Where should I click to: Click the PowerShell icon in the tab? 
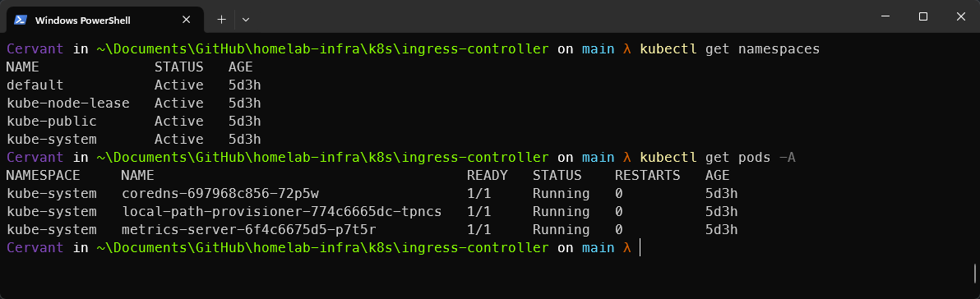(x=20, y=20)
